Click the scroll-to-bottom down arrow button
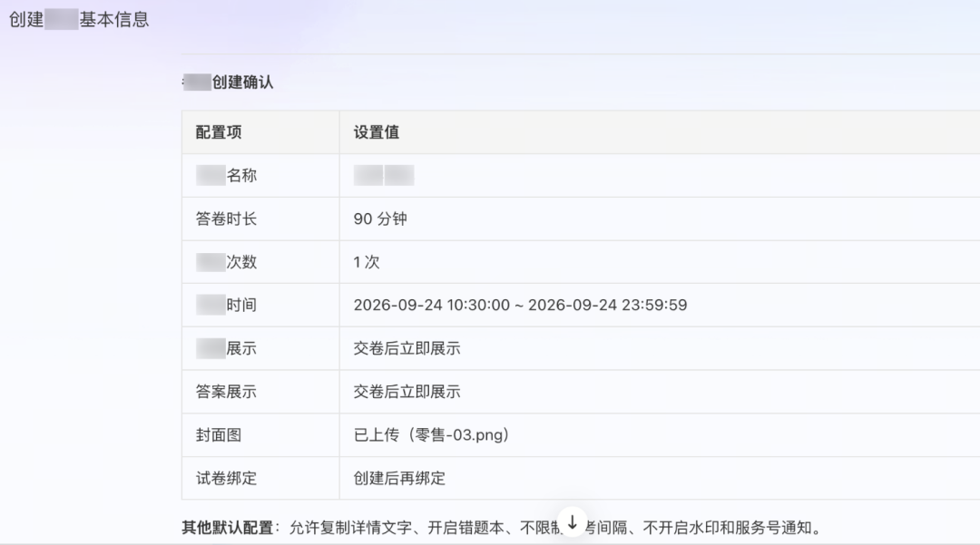 tap(572, 522)
